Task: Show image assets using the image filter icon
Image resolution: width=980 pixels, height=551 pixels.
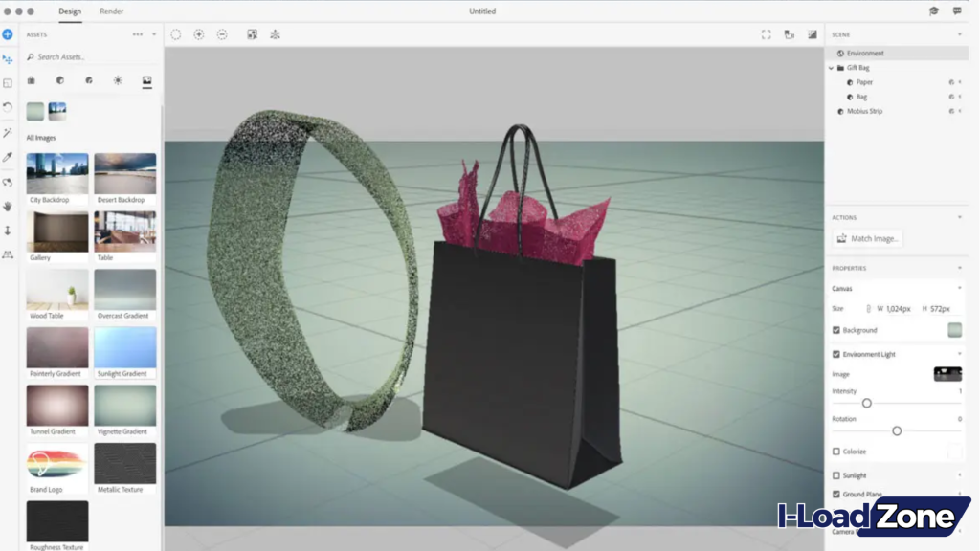Action: point(146,81)
